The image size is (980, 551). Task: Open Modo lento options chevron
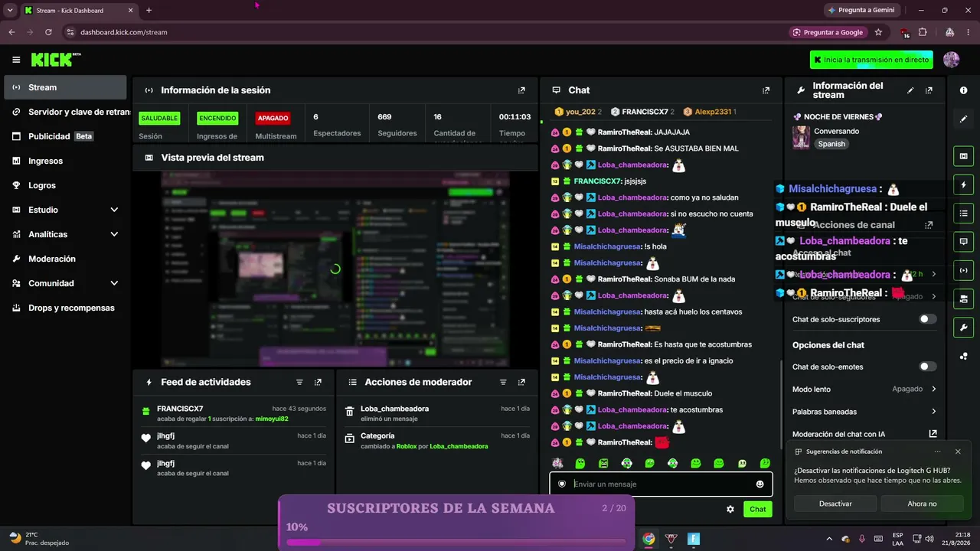[933, 389]
